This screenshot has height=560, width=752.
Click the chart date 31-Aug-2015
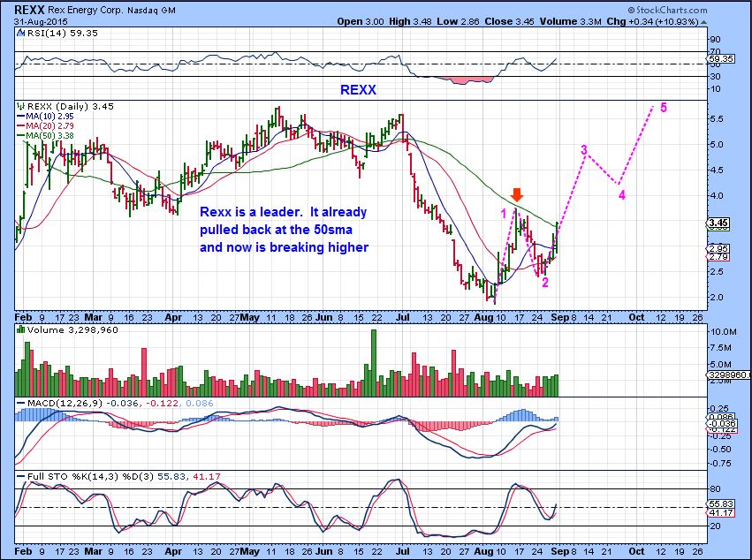click(41, 21)
